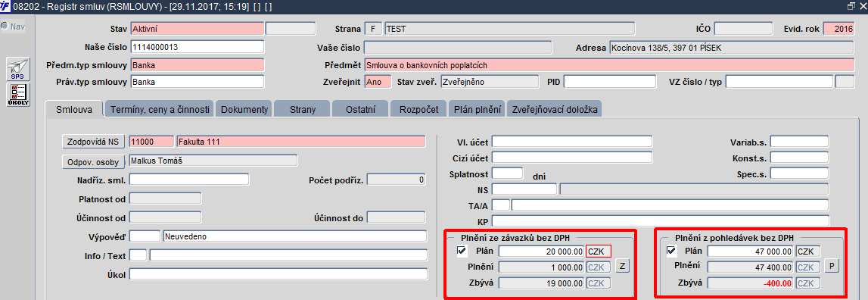Click the Vl. účet input field
Image resolution: width=868 pixels, height=300 pixels.
(572, 142)
